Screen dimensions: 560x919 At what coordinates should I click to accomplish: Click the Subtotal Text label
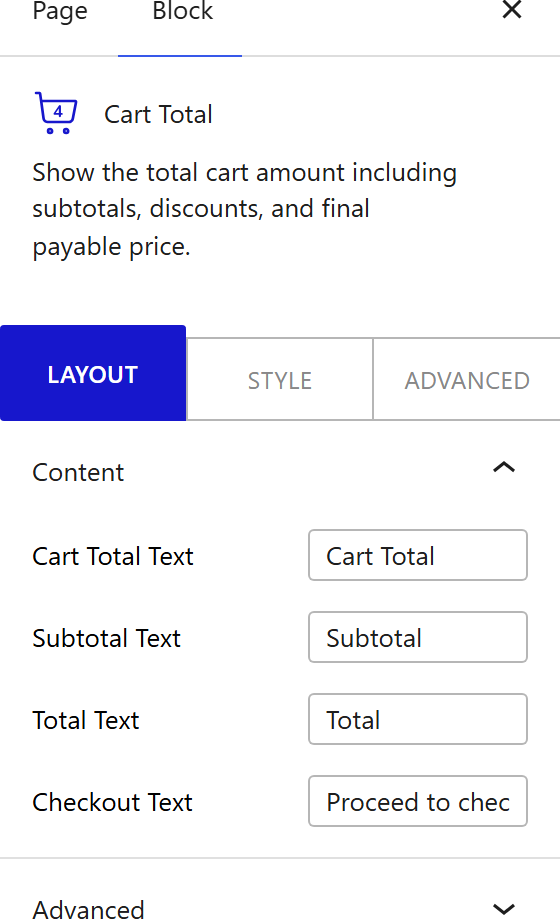tap(106, 638)
